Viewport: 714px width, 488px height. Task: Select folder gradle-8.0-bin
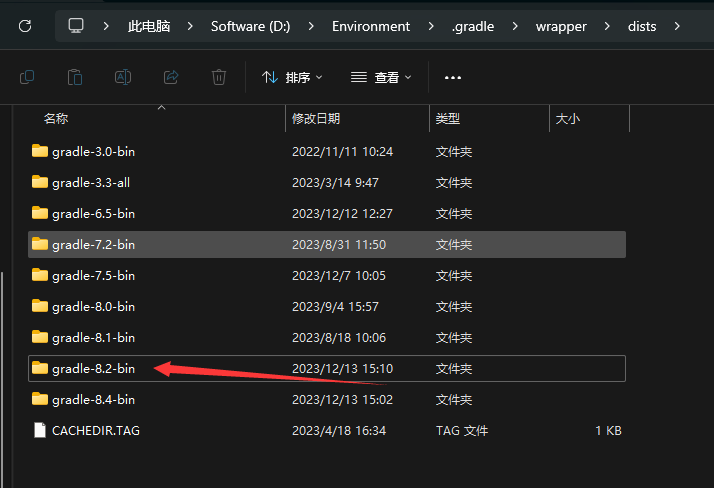click(326, 306)
